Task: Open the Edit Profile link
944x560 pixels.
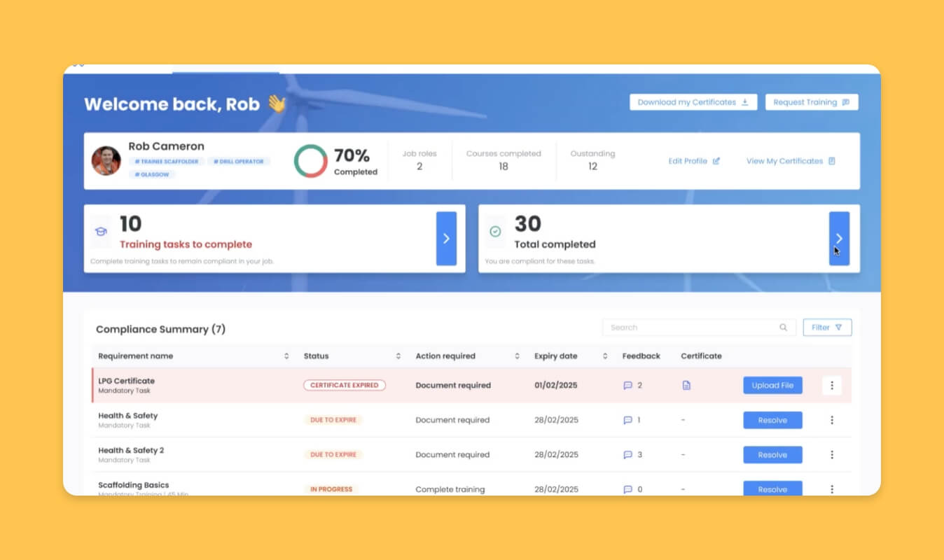Action: [x=693, y=161]
